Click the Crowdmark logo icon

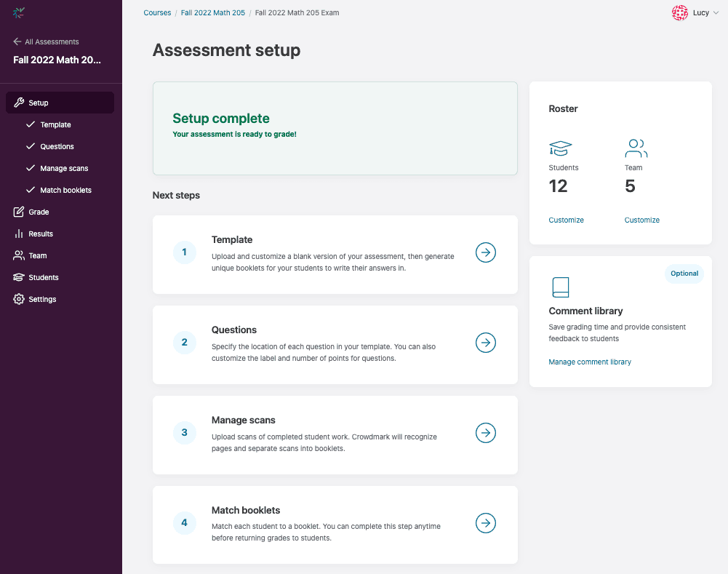click(x=19, y=12)
